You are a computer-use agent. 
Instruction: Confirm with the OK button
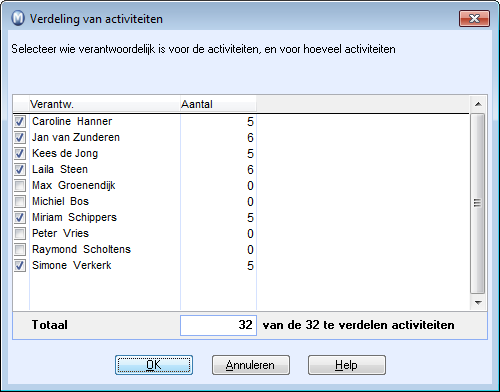[154, 365]
